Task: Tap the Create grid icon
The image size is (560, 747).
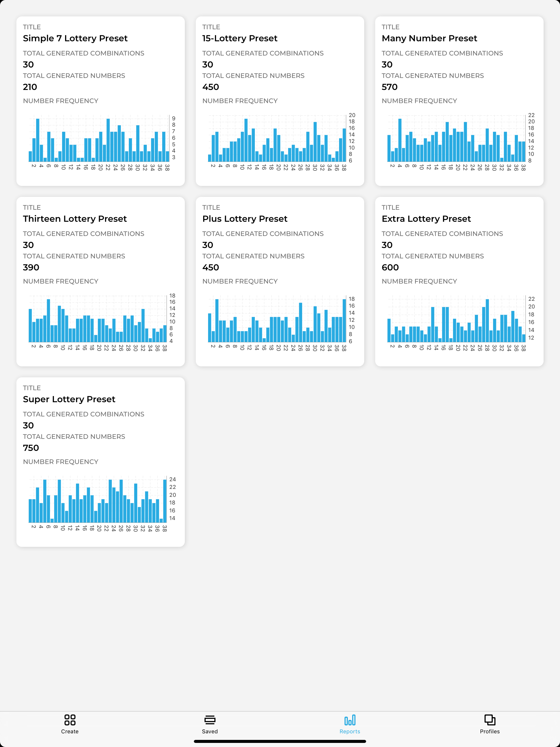Action: pos(70,720)
